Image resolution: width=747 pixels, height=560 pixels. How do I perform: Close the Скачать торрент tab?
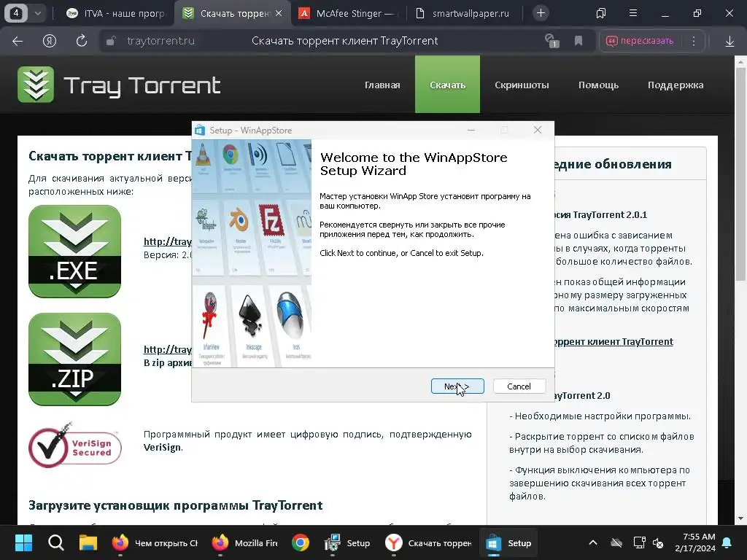pyautogui.click(x=279, y=13)
